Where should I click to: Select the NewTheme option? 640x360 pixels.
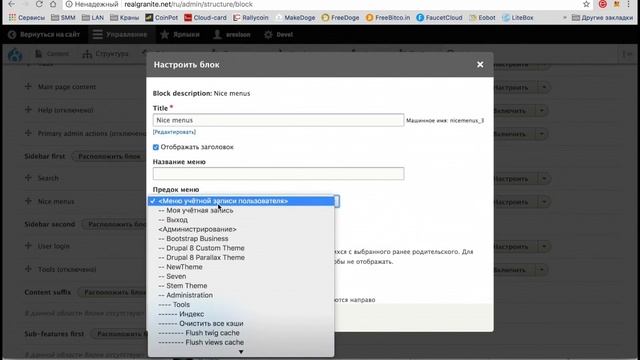pos(241,267)
